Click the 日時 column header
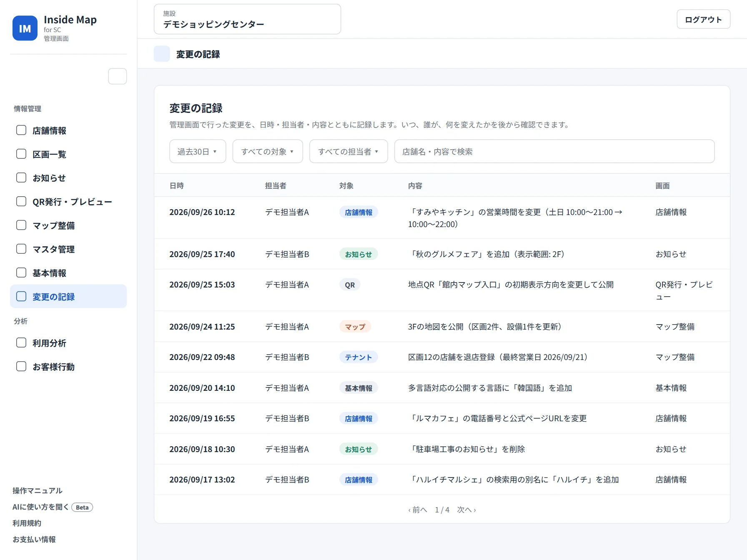Screen dimensions: 747x560 click(177, 186)
